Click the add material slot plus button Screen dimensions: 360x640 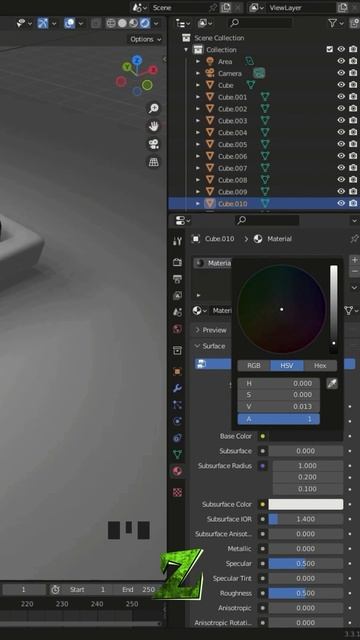(x=354, y=260)
